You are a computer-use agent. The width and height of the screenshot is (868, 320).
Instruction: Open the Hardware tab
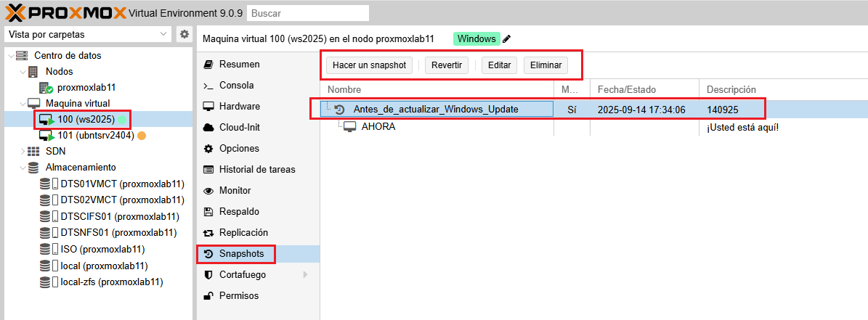258,106
